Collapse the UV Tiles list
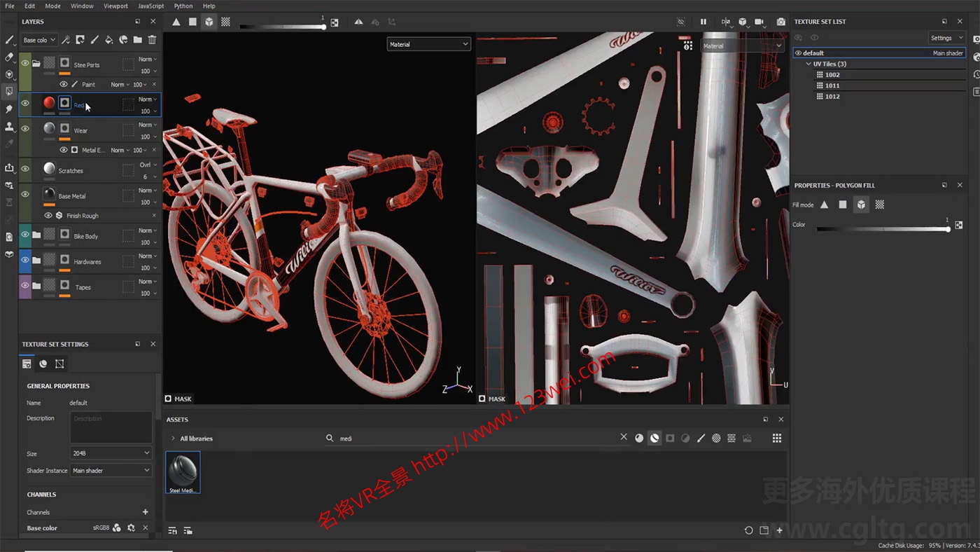This screenshot has height=552, width=980. 808,64
